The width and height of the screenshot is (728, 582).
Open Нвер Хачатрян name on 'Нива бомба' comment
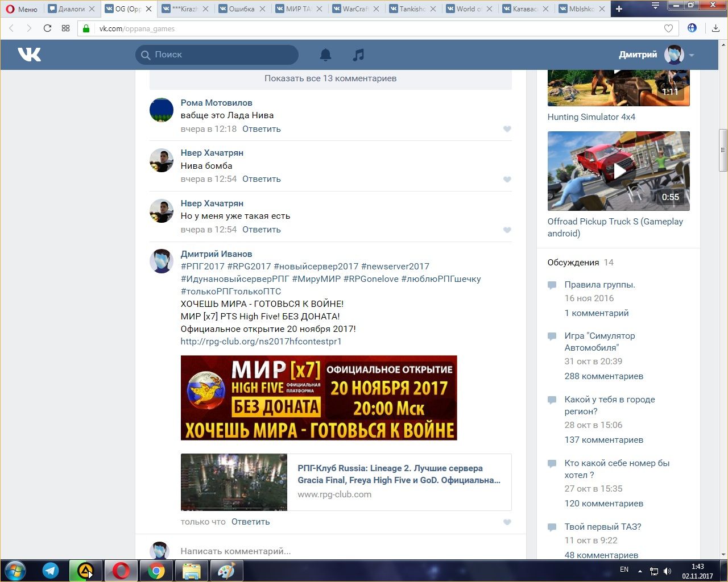(212, 153)
